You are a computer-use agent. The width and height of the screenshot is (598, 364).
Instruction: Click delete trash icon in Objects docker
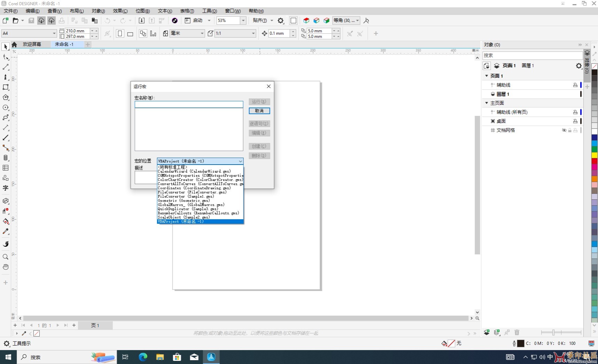(517, 332)
